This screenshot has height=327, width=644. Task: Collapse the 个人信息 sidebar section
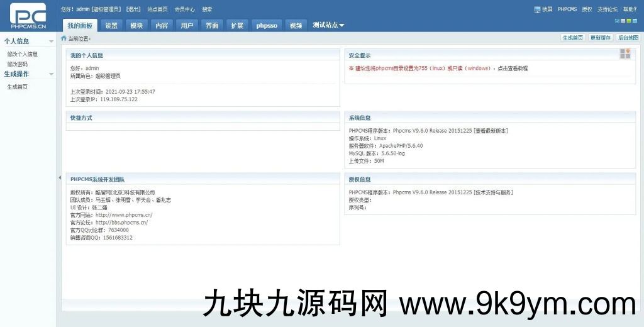pos(51,42)
